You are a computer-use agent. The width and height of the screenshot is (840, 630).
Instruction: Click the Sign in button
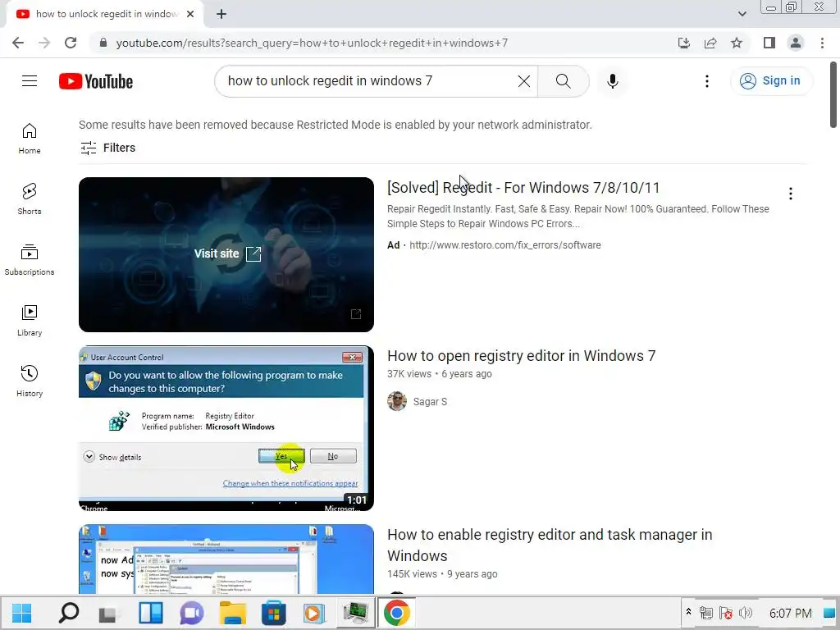click(771, 81)
